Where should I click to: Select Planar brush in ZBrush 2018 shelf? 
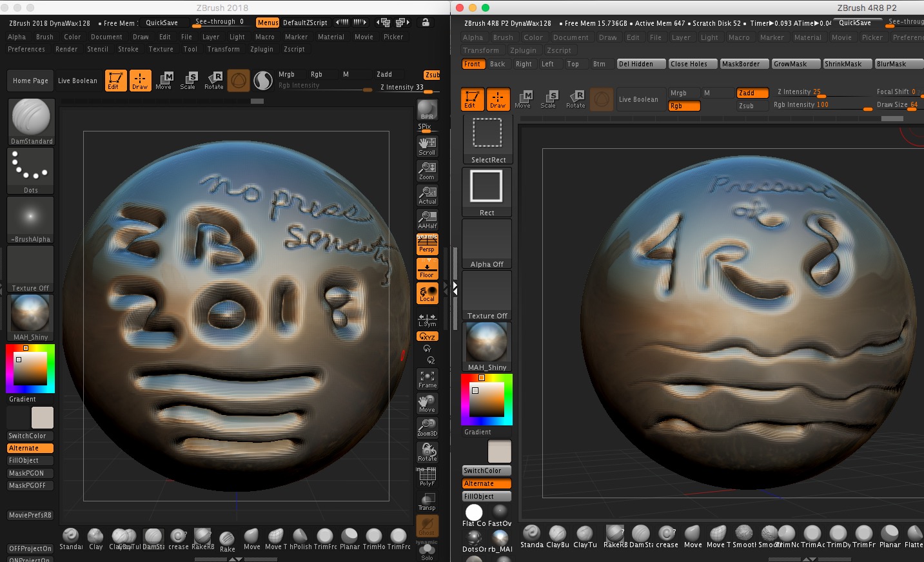click(349, 539)
